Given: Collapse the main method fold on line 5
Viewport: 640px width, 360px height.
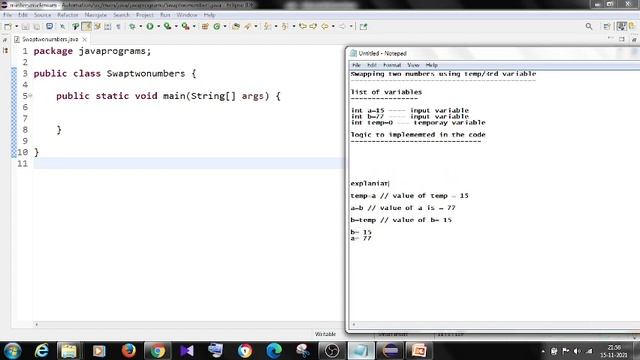Looking at the screenshot, I should (x=30, y=96).
